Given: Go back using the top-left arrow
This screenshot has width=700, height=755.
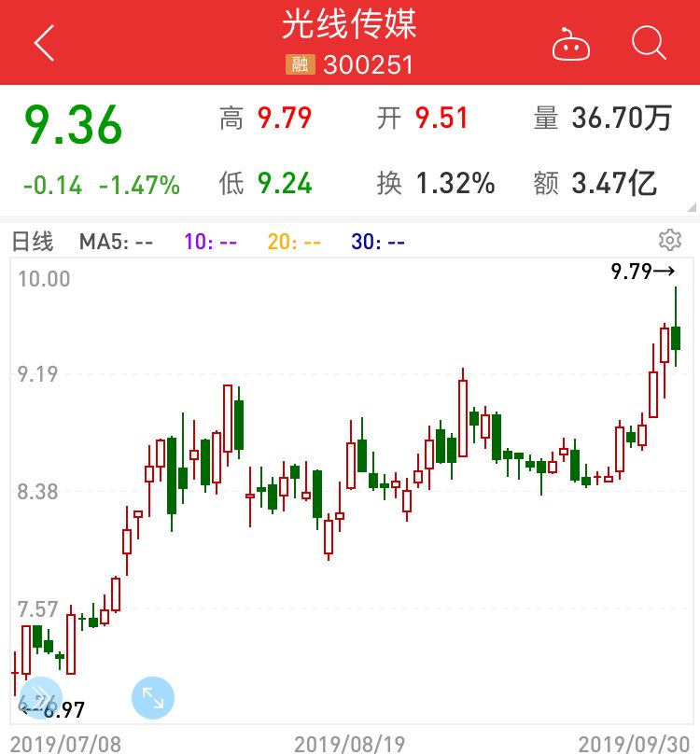Looking at the screenshot, I should pos(44,43).
